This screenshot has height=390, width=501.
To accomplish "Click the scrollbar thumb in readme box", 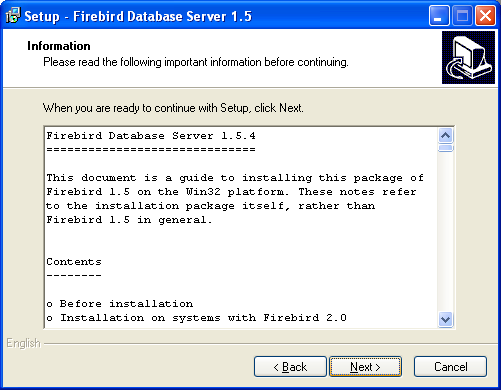I will click(445, 148).
